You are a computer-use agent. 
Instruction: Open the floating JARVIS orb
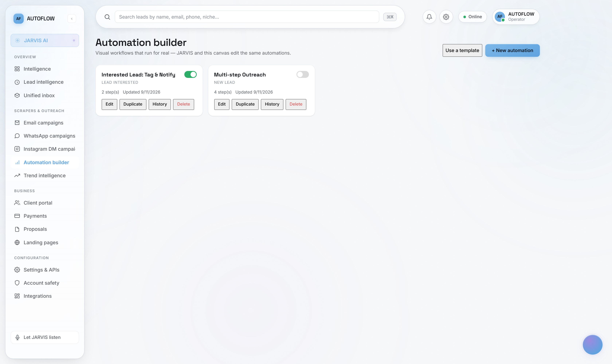592,345
